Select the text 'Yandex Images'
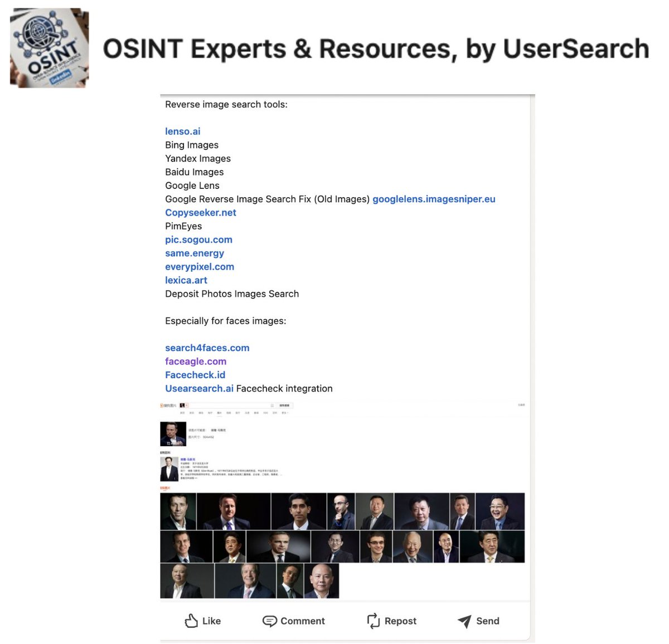Screen dimensions: 669x644 click(x=198, y=159)
